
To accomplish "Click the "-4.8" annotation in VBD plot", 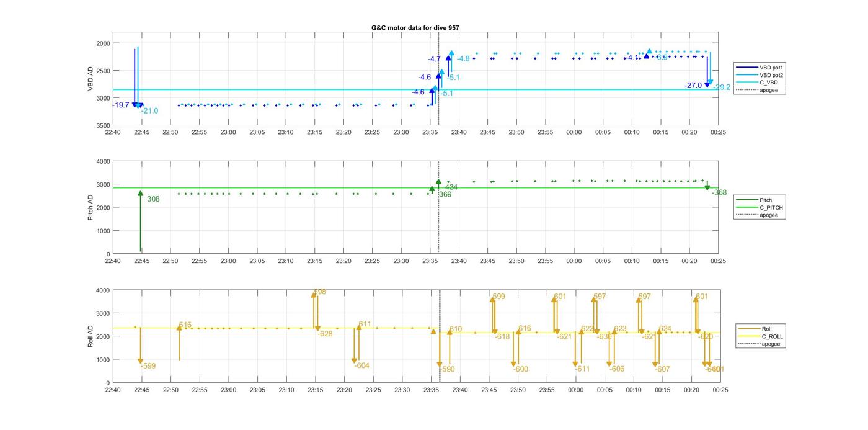I will [x=463, y=59].
